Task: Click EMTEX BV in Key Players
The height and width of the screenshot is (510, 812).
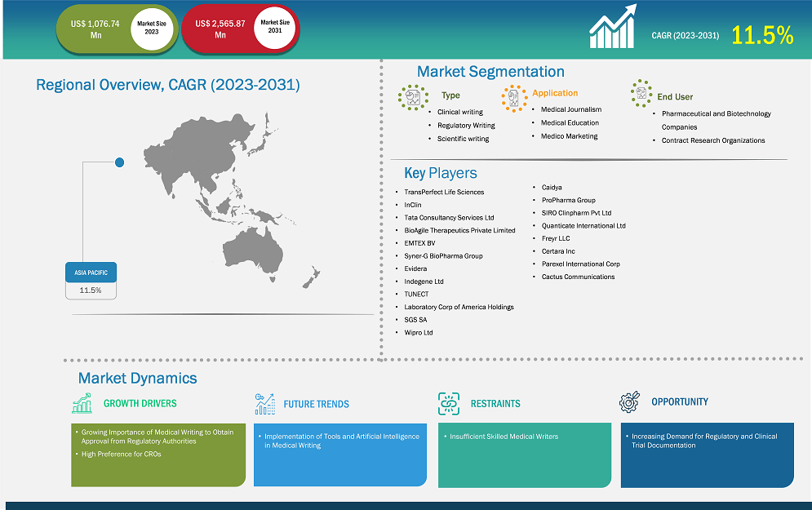Action: (x=419, y=243)
